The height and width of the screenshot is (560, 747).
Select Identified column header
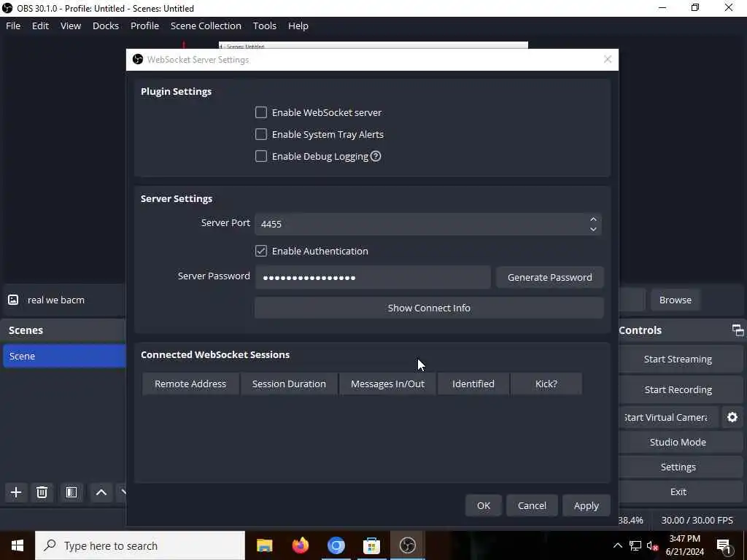click(473, 384)
